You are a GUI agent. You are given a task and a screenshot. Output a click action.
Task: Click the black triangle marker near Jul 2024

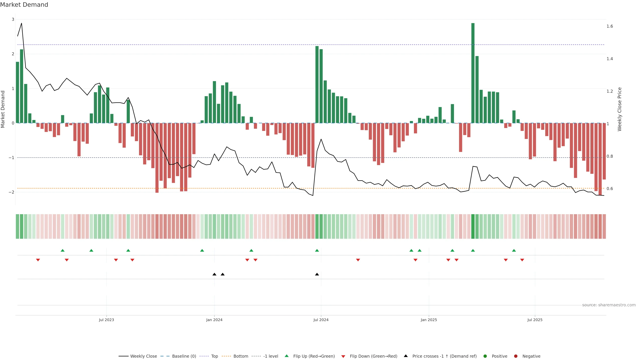pyautogui.click(x=317, y=274)
